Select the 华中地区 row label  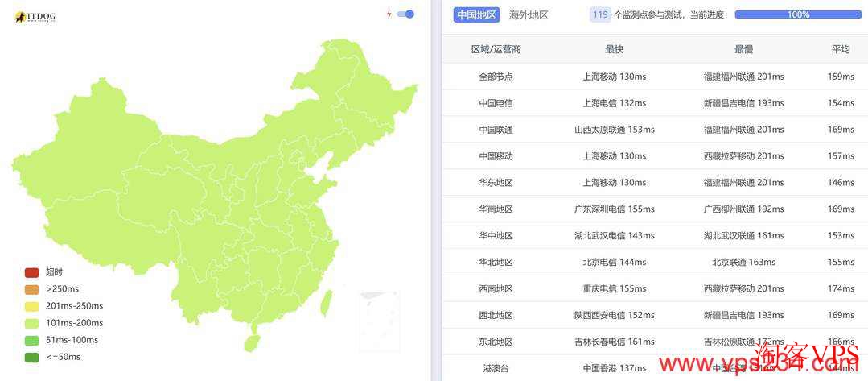pyautogui.click(x=496, y=236)
